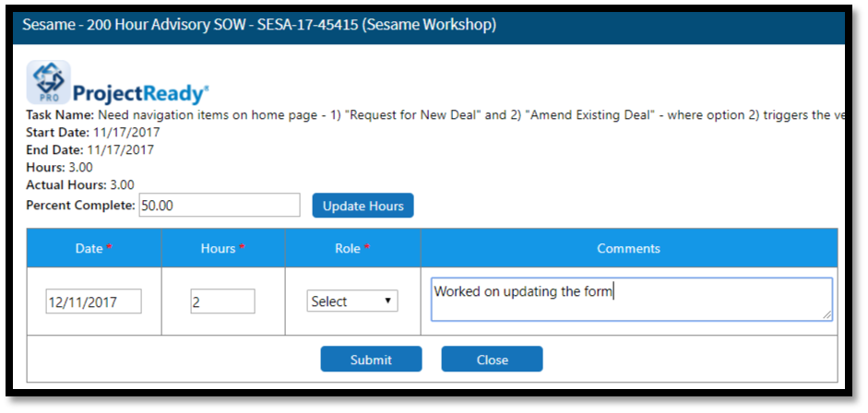Close the time entry dialog

coord(492,360)
